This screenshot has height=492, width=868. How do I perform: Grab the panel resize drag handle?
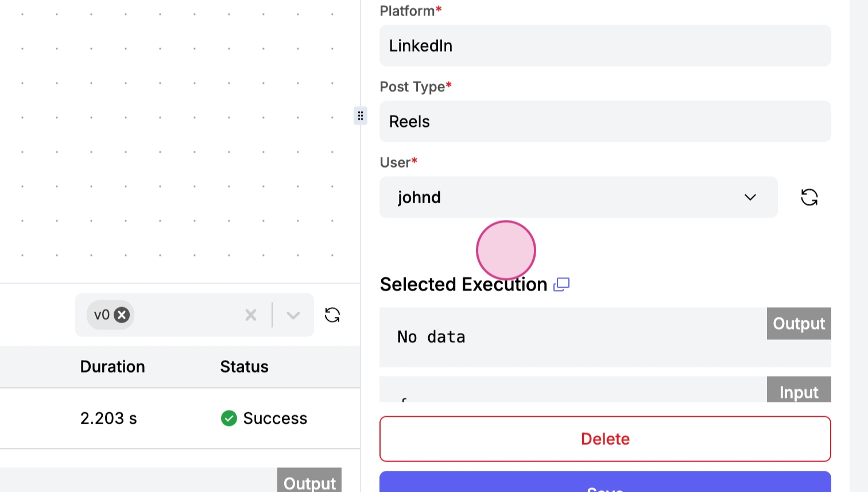coord(360,116)
